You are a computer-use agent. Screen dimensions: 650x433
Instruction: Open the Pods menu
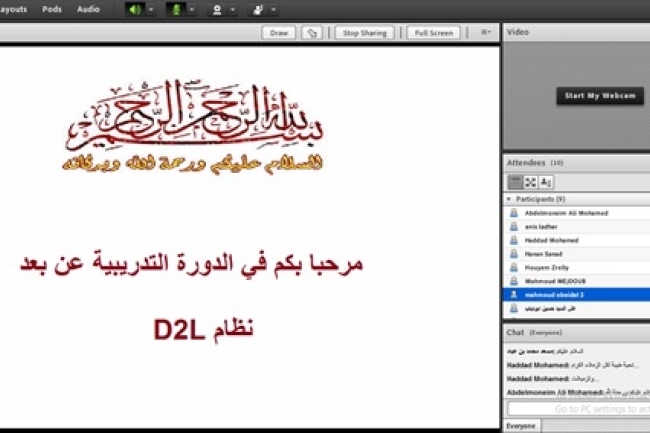pos(52,9)
